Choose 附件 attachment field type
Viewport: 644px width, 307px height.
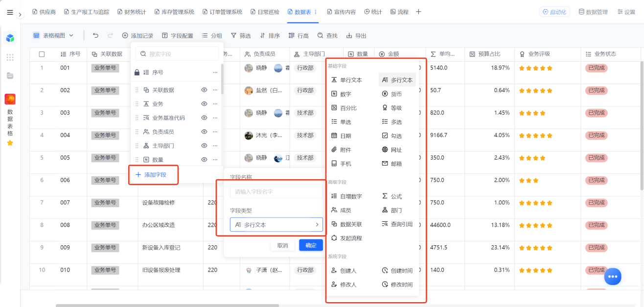click(x=342, y=150)
